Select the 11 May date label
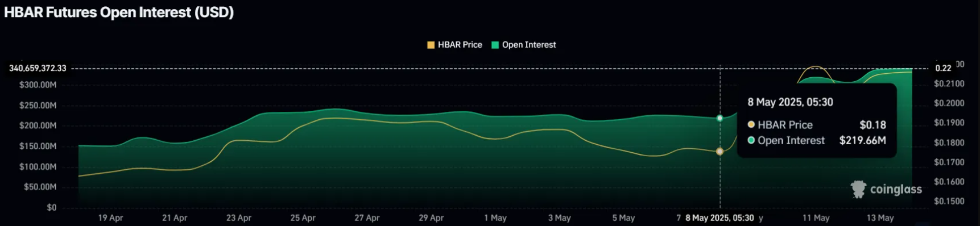980x226 pixels. (816, 218)
